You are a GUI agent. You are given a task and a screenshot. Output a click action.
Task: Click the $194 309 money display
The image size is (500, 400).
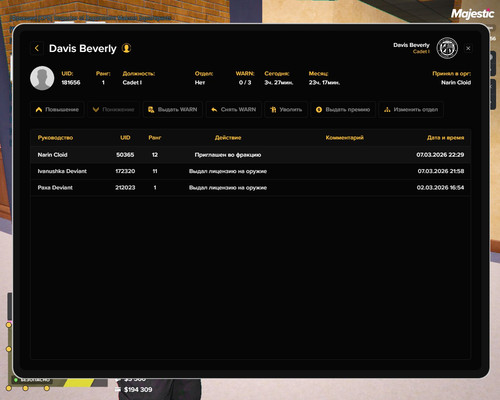pyautogui.click(x=138, y=390)
